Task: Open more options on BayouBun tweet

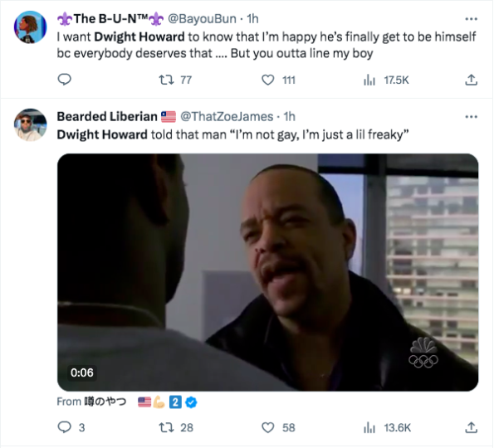Action: tap(471, 19)
